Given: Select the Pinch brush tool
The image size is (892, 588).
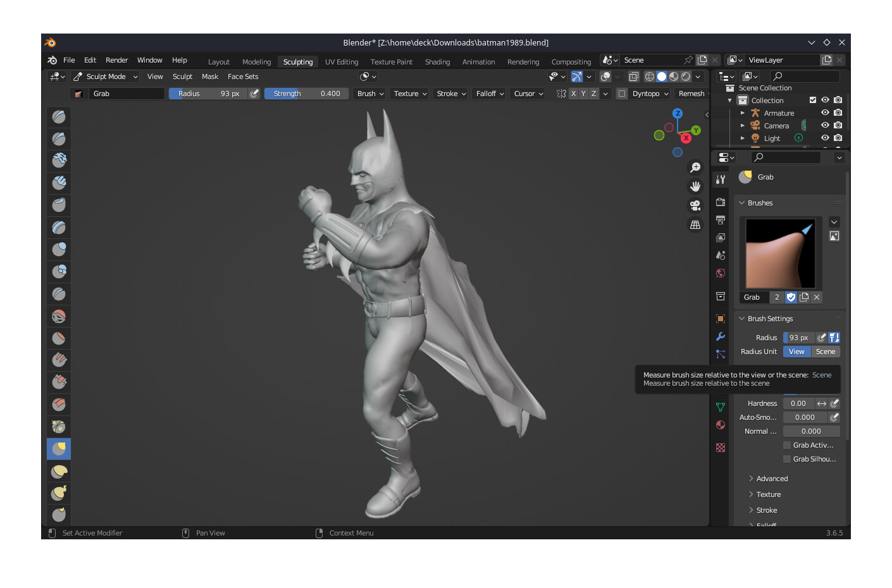Looking at the screenshot, I should point(59,426).
